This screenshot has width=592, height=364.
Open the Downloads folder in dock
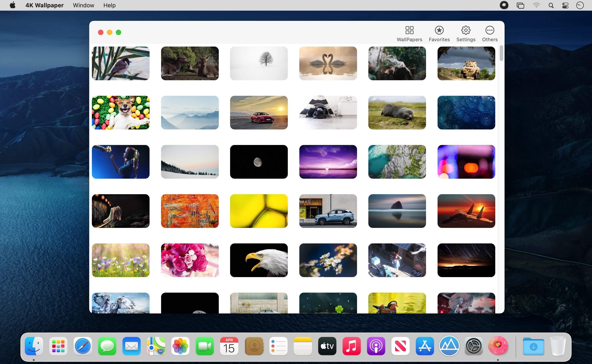(x=533, y=346)
